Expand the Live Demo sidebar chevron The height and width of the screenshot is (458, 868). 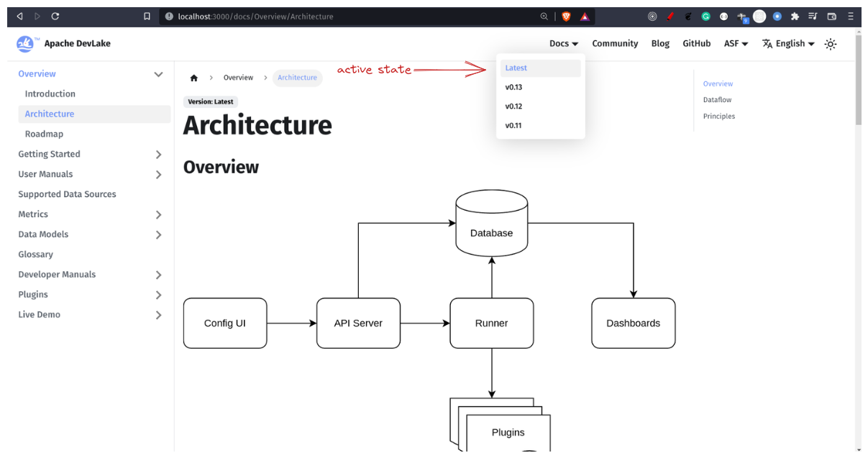[159, 316]
